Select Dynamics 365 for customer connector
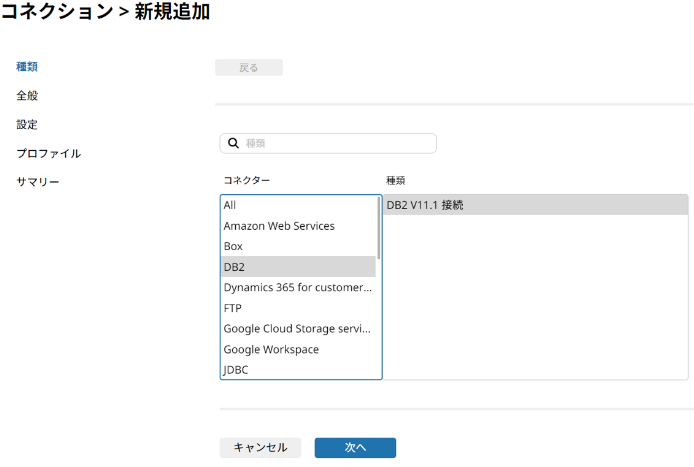694x467 pixels. tap(298, 287)
